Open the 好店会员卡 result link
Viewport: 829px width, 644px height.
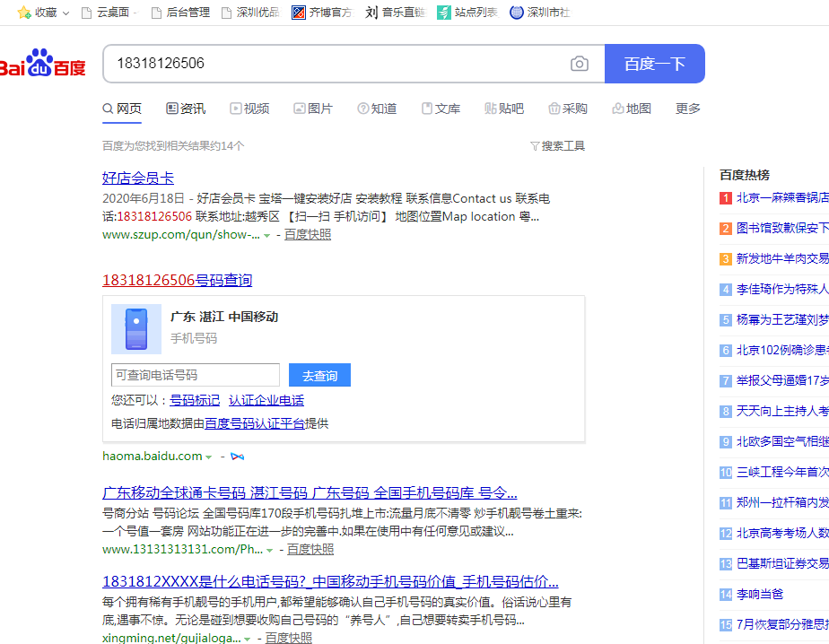pyautogui.click(x=138, y=178)
